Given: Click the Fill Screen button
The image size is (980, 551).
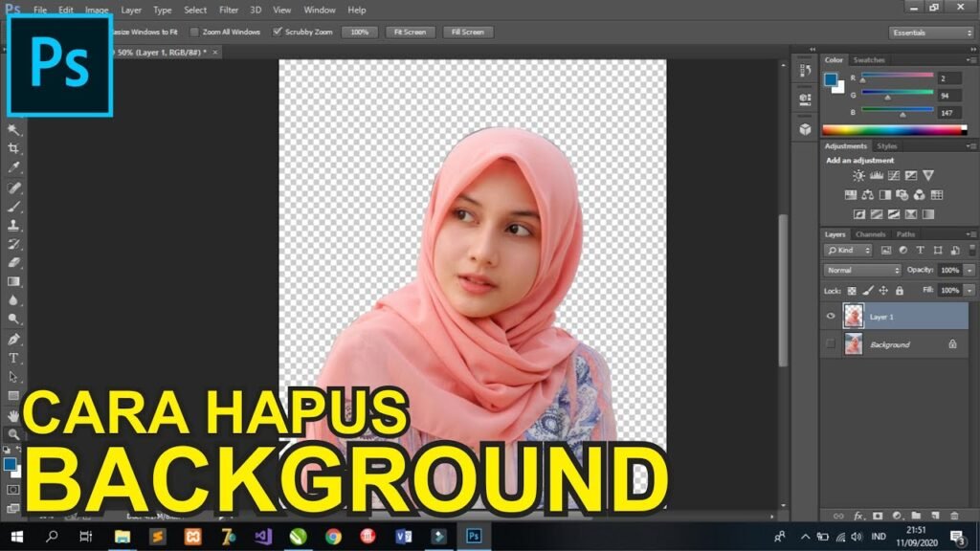Looking at the screenshot, I should 467,32.
